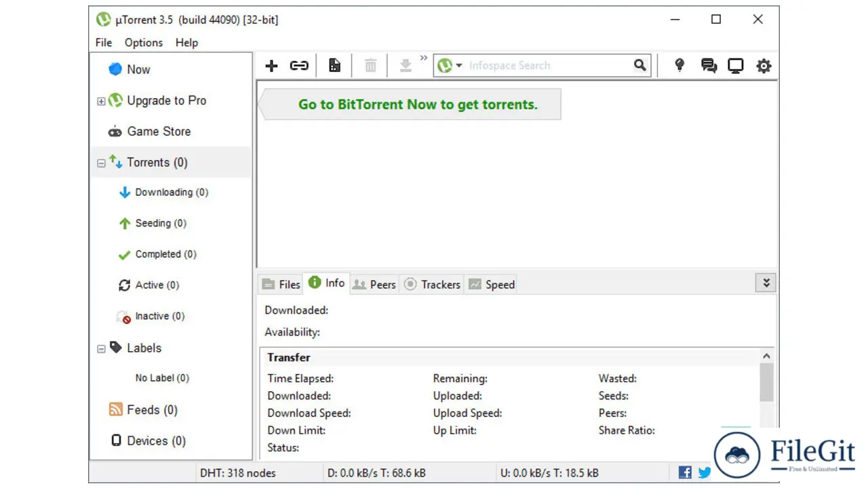Switch to the Trackers tab
The height and width of the screenshot is (488, 868).
click(432, 285)
